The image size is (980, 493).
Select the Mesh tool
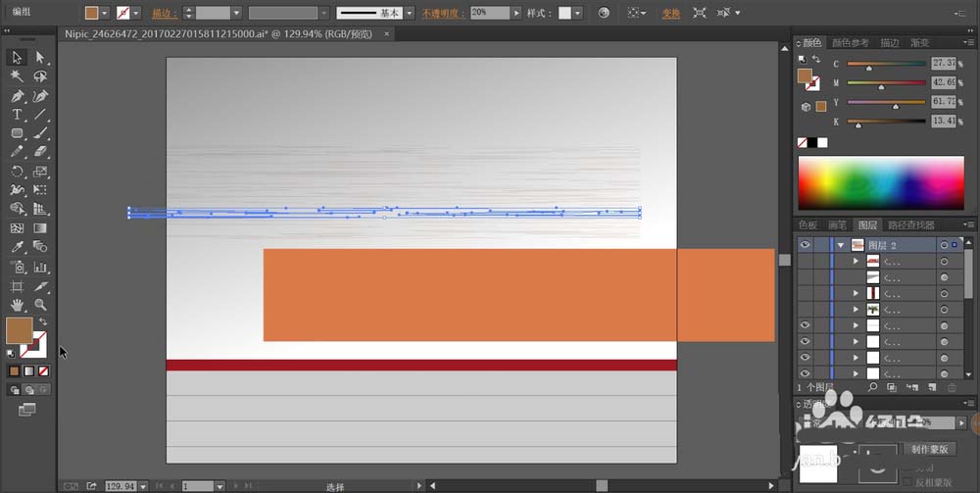[17, 228]
